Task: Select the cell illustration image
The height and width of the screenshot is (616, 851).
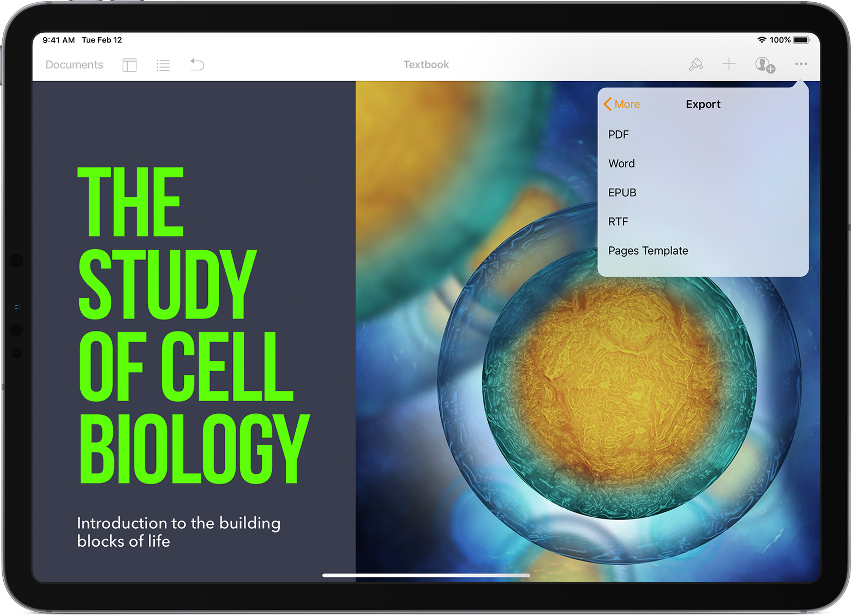Action: tap(588, 331)
